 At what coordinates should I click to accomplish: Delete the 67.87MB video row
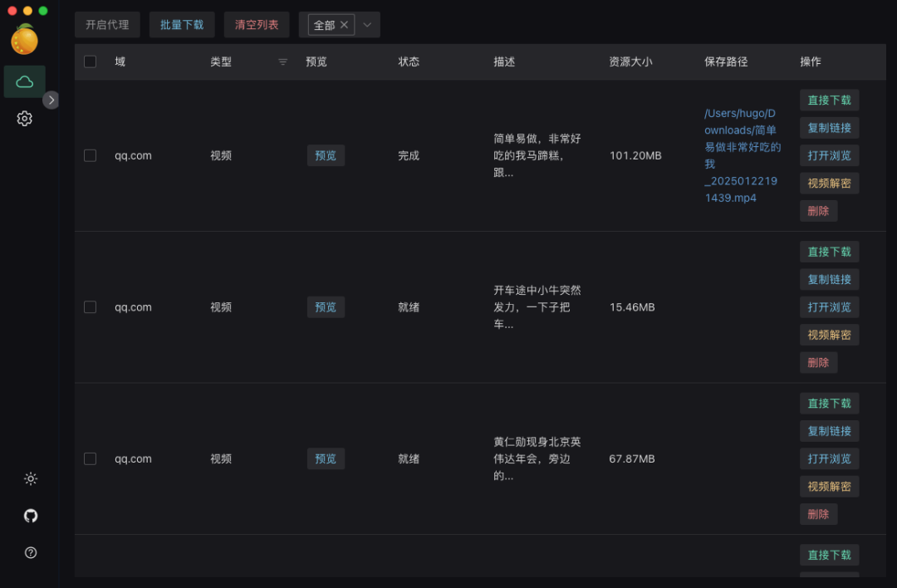click(x=819, y=514)
